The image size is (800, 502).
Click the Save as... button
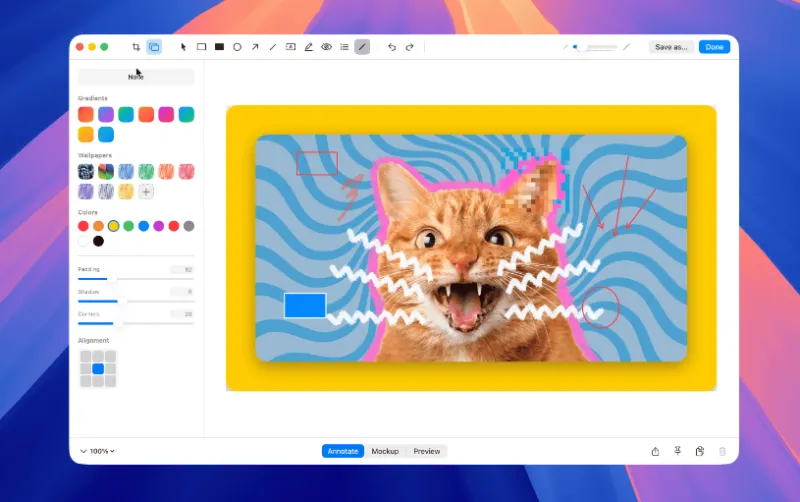(671, 47)
